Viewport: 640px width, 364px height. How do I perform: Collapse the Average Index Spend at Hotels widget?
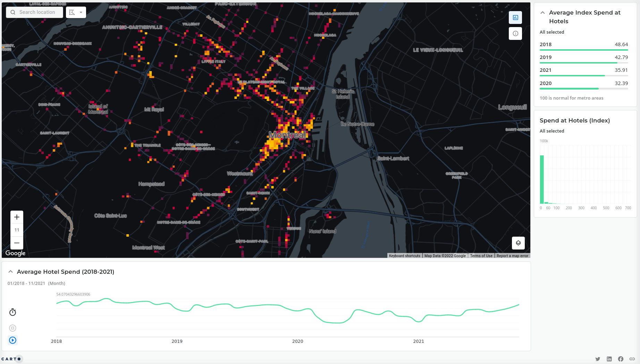542,12
